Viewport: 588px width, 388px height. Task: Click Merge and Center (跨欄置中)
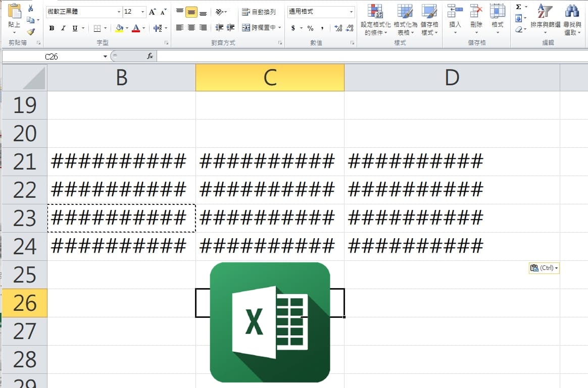pyautogui.click(x=259, y=27)
